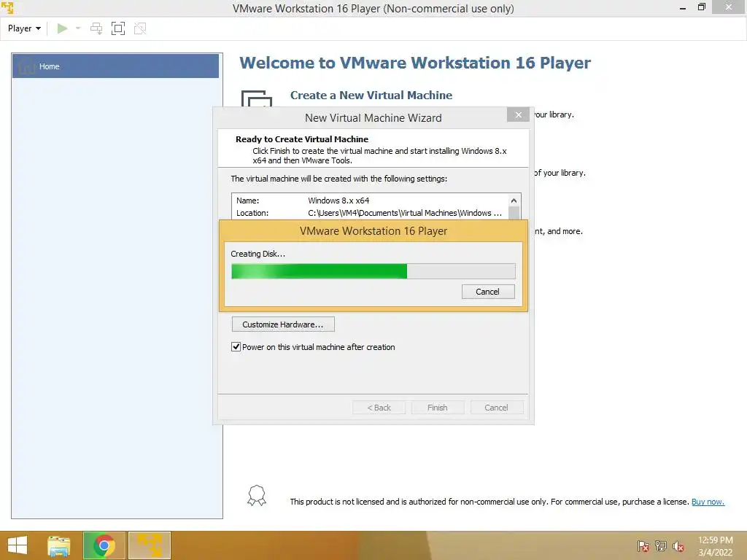Image resolution: width=747 pixels, height=560 pixels.
Task: Cancel the Creating Disk progress dialog
Action: coord(488,292)
